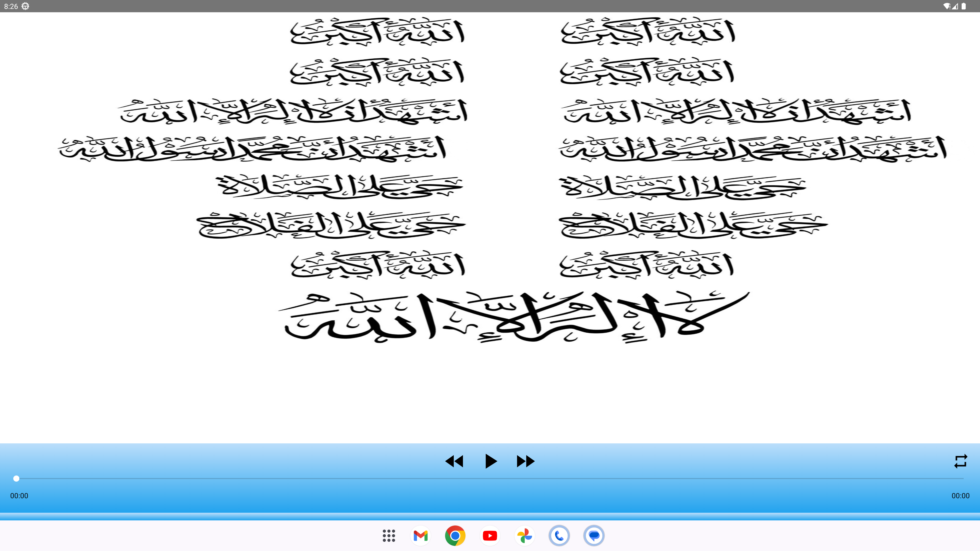The height and width of the screenshot is (551, 980).
Task: Launch Chrome from the taskbar
Action: point(455,535)
